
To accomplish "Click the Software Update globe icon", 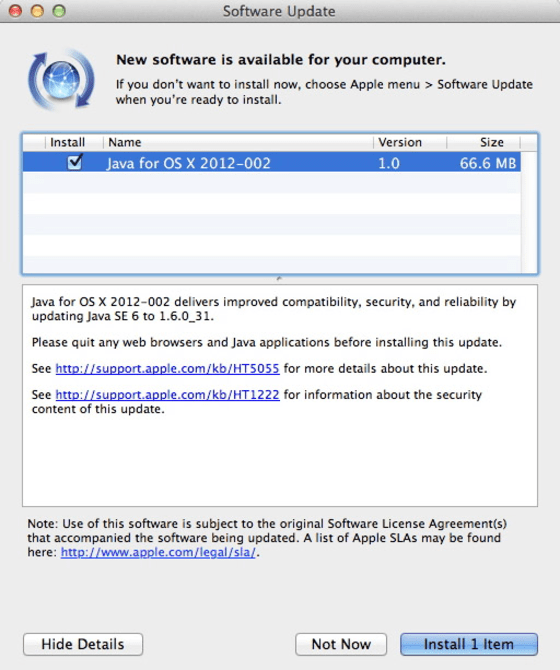I will (62, 79).
